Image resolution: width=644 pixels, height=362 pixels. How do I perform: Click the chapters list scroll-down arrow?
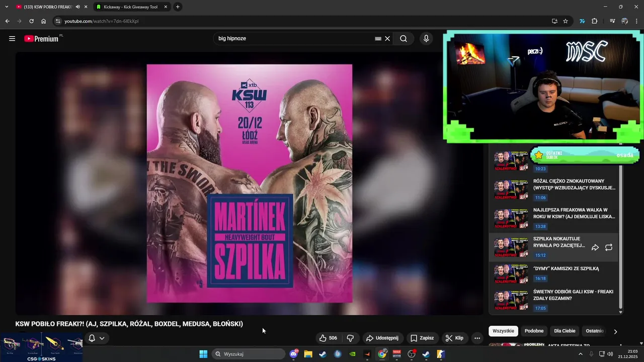click(x=620, y=312)
